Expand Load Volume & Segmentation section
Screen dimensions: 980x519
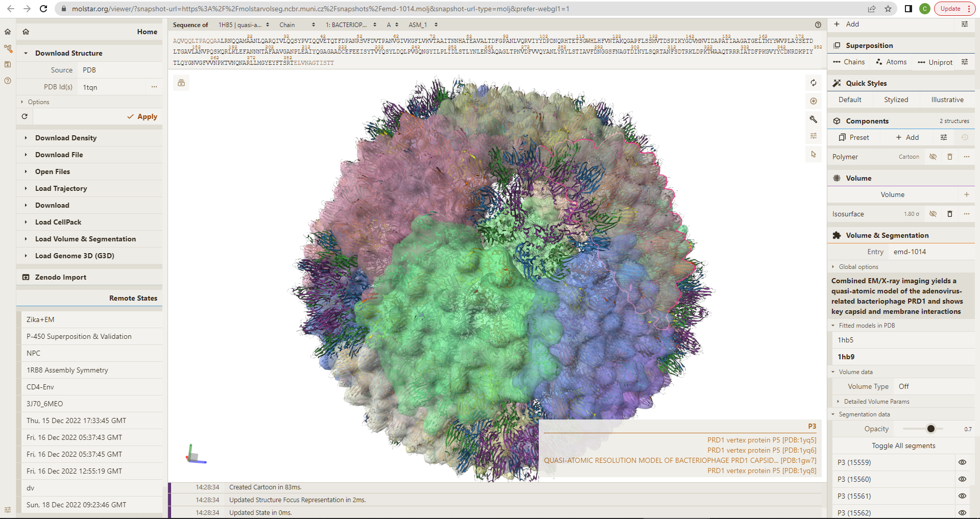coord(85,239)
